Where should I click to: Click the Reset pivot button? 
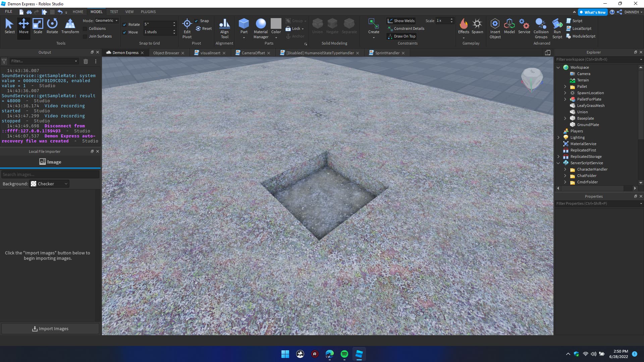point(204,28)
